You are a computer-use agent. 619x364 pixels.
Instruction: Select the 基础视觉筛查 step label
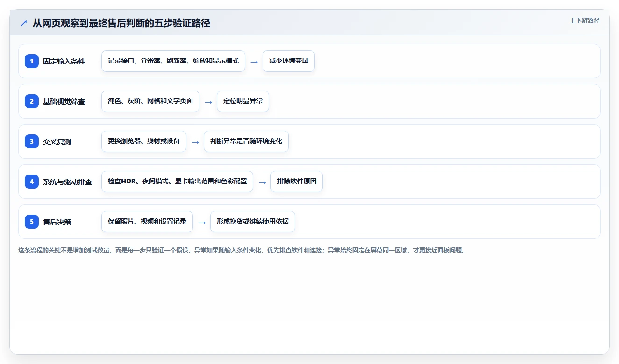[x=64, y=101]
